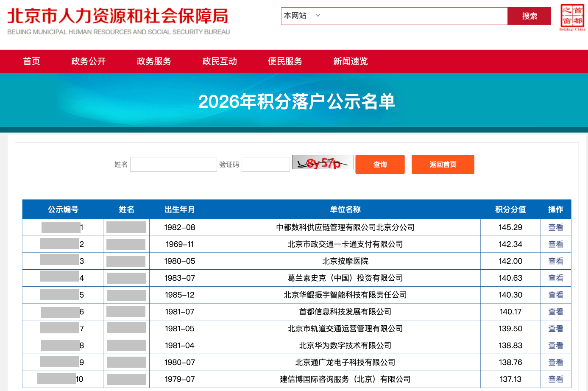588x391 pixels.
Task: Open the 本网站 search scope dropdown
Action: (x=302, y=16)
